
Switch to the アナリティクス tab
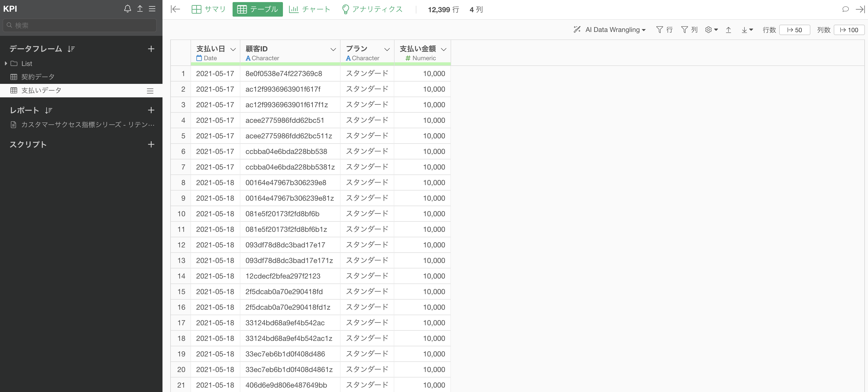372,9
